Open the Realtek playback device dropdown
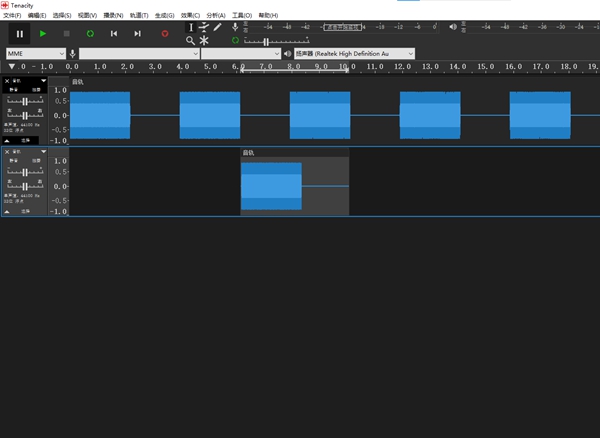The width and height of the screenshot is (600, 438). [x=354, y=54]
